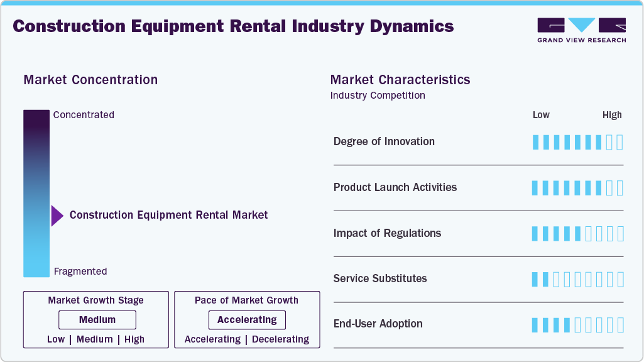Click the Construction Equipment Rental Market label
The width and height of the screenshot is (644, 362).
point(168,215)
